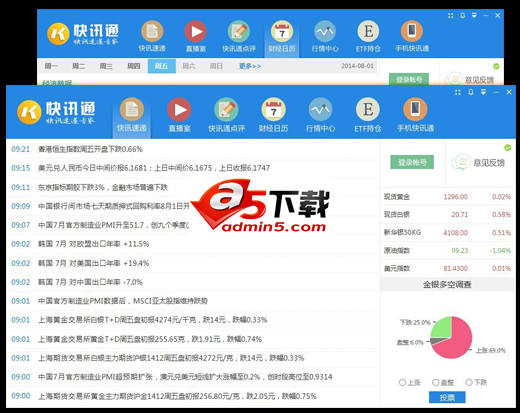Select the 下跌 radio option
Image resolution: width=520 pixels, height=413 pixels.
469,382
